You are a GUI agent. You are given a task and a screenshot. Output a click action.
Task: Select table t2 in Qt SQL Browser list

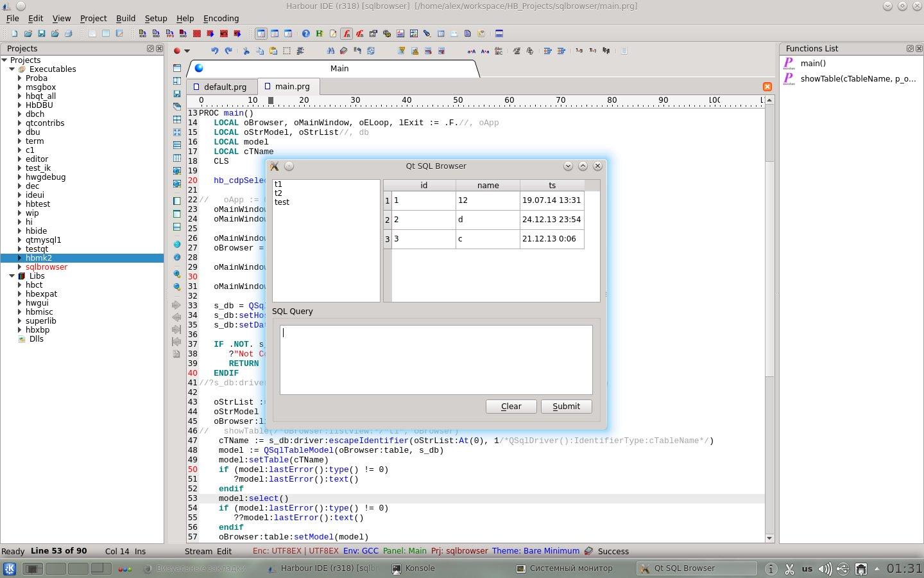[x=278, y=193]
